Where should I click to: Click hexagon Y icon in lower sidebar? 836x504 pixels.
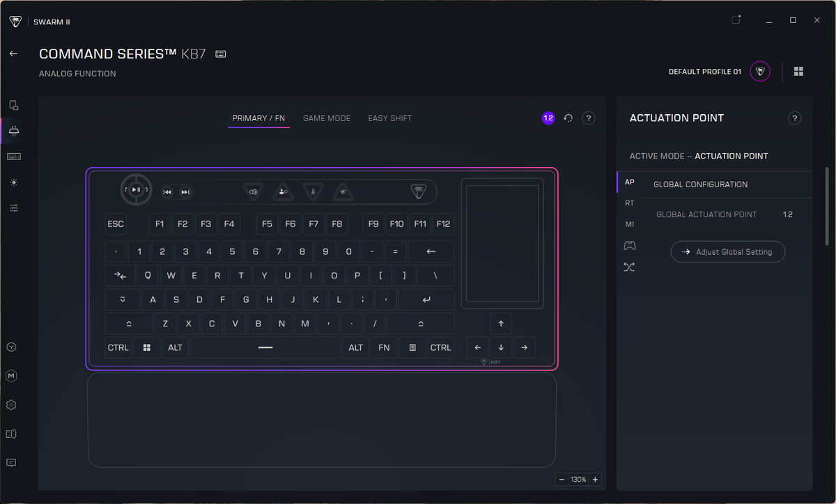(11, 347)
